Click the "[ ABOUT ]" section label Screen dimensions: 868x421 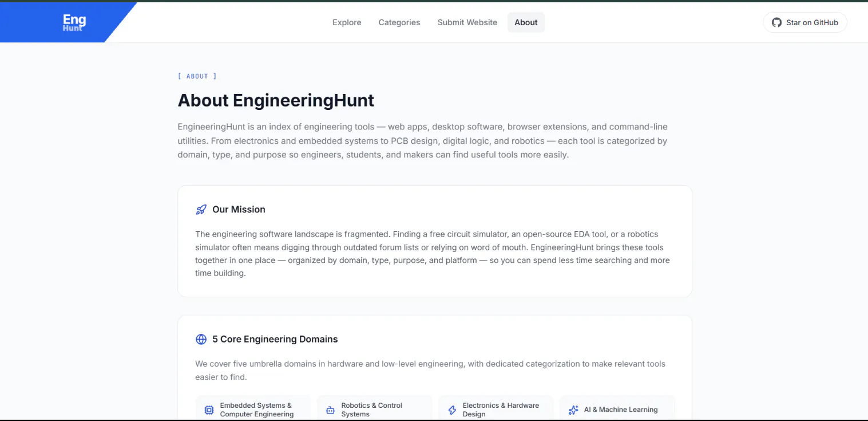(x=197, y=76)
